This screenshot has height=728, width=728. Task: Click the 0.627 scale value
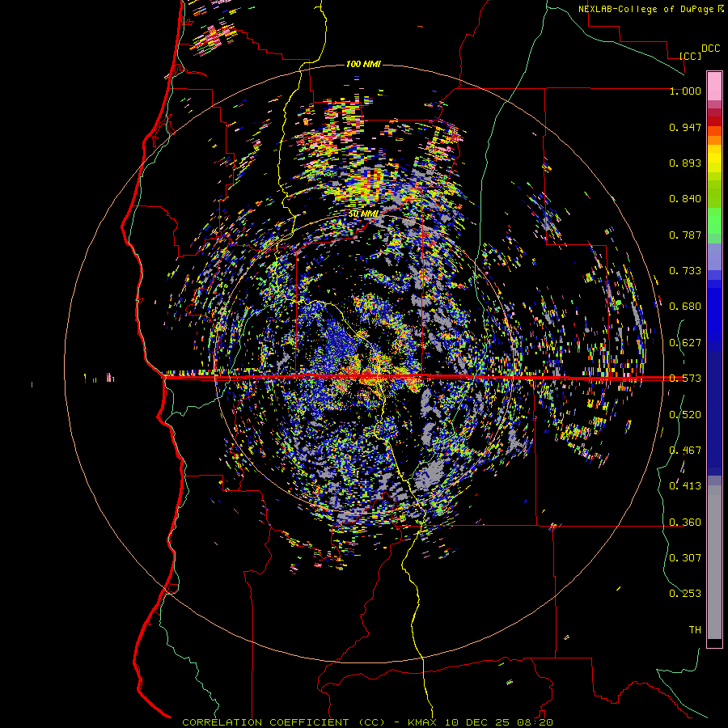point(685,343)
